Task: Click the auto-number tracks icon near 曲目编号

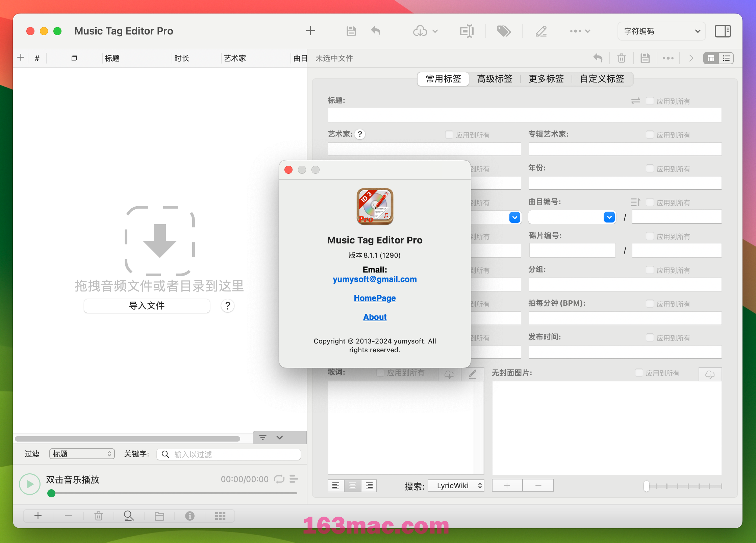Action: pyautogui.click(x=635, y=202)
